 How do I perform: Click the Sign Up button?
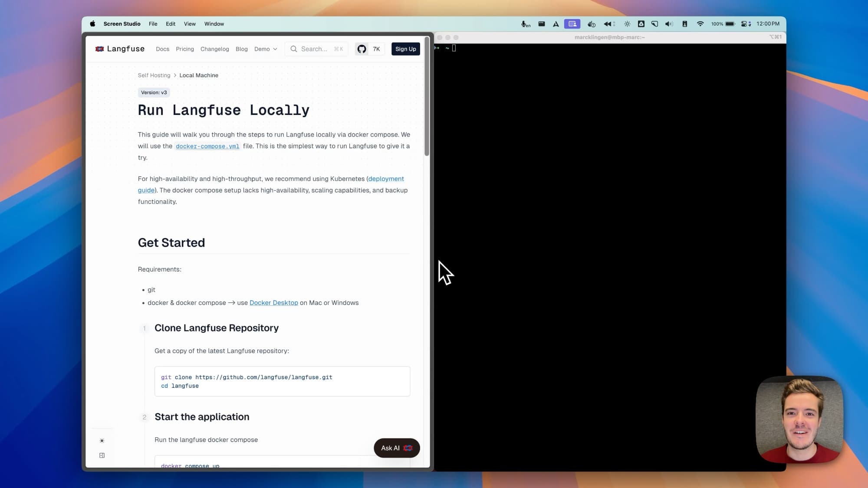pos(406,49)
